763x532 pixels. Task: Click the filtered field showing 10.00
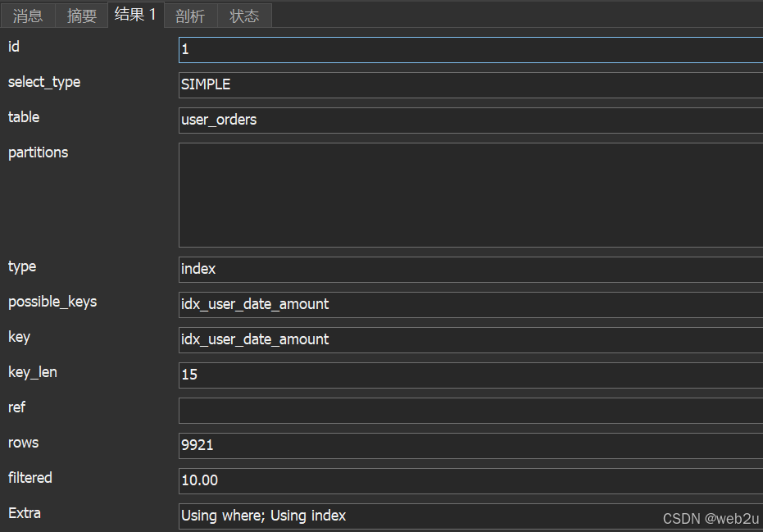470,480
